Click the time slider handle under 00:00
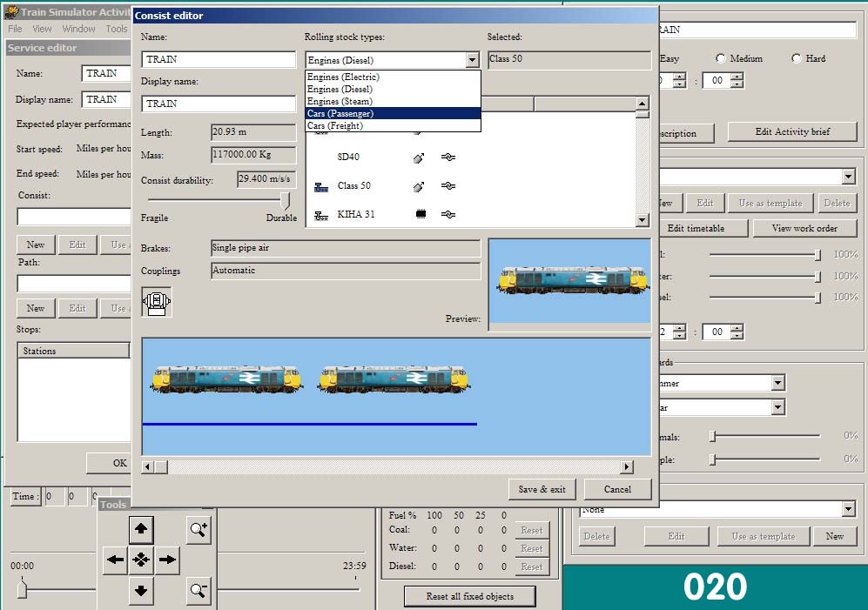Viewport: 868px width, 610px height. [x=22, y=587]
